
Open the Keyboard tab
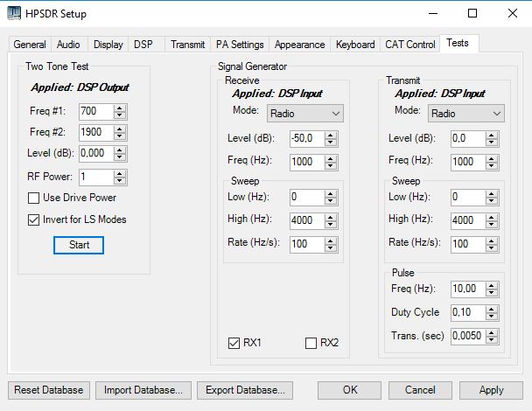(x=355, y=45)
